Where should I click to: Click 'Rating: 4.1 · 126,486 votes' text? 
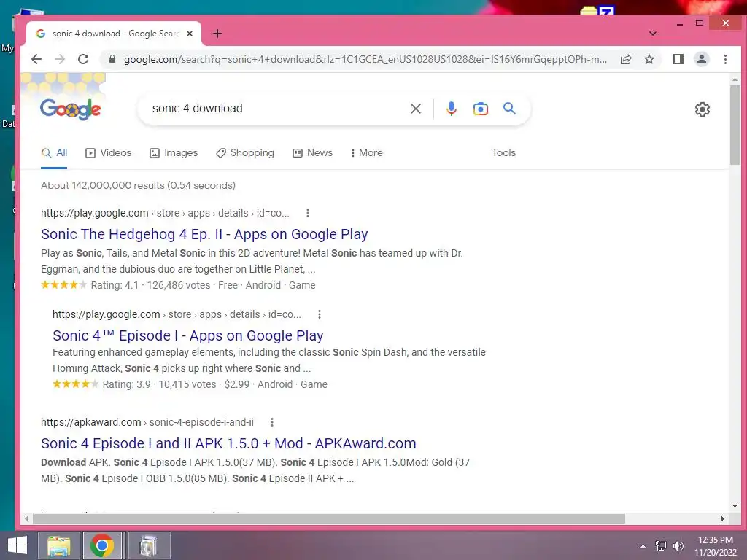[x=150, y=285]
